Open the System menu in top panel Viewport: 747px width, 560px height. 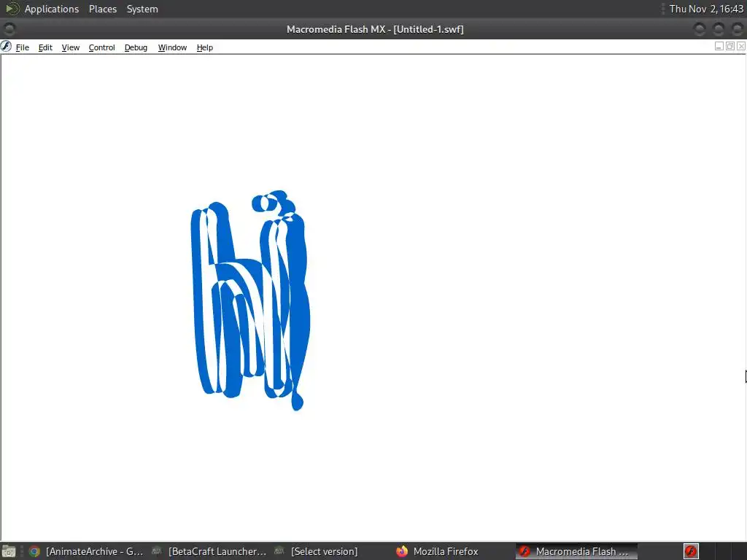[142, 9]
